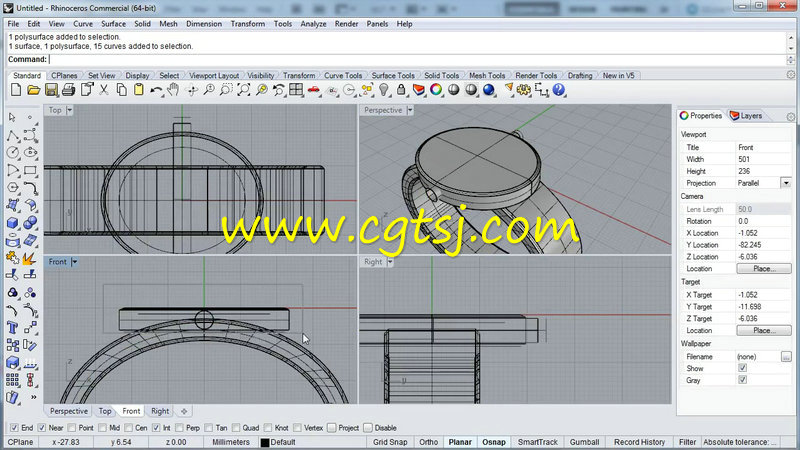This screenshot has width=800, height=450.
Task: Enable the Point osnap checkbox
Action: tap(72, 428)
